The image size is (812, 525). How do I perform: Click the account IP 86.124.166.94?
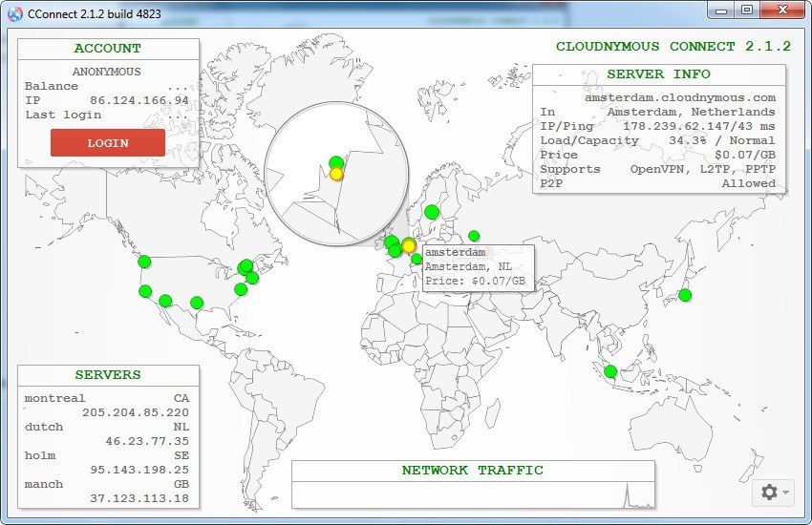[139, 100]
